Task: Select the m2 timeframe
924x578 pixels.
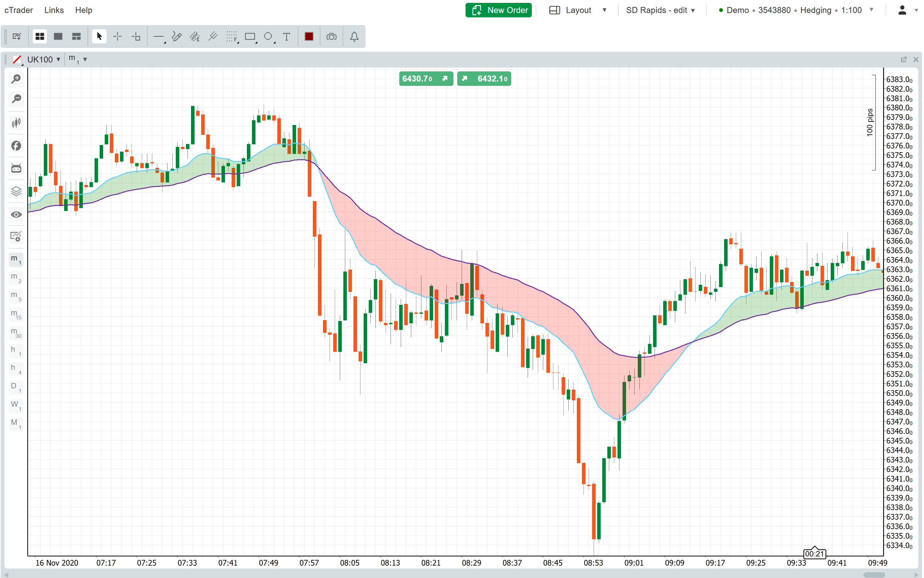Action: pos(16,278)
